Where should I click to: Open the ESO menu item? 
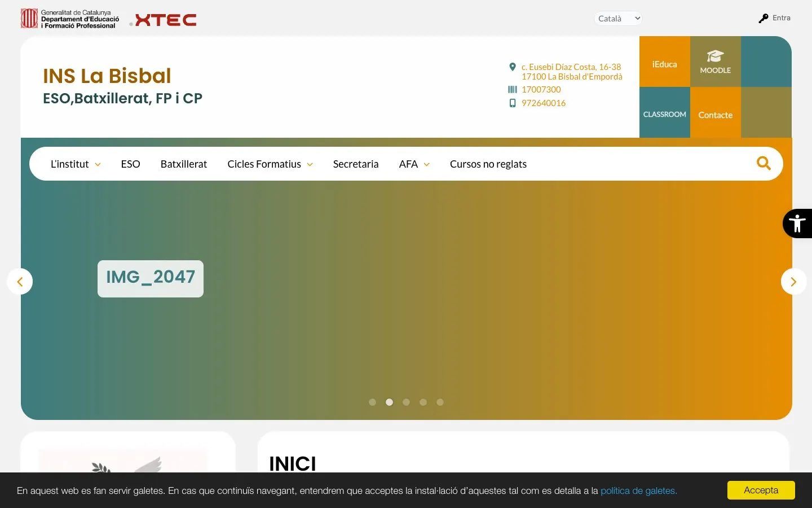coord(130,164)
